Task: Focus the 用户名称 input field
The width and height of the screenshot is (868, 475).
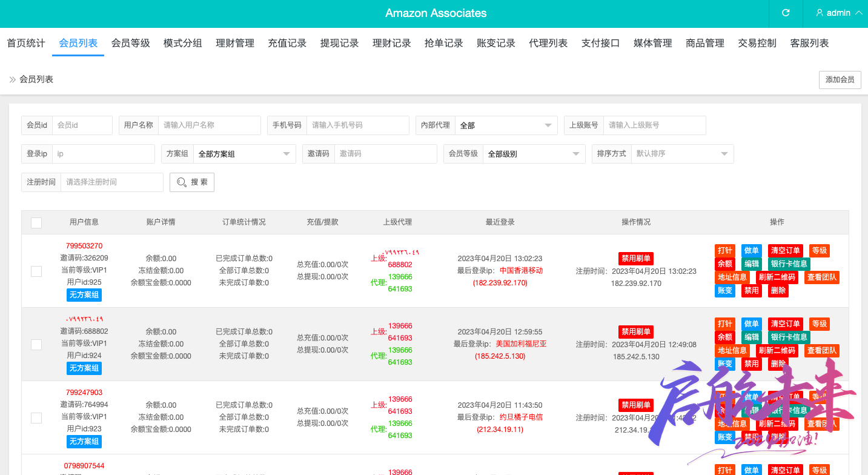Action: (210, 125)
